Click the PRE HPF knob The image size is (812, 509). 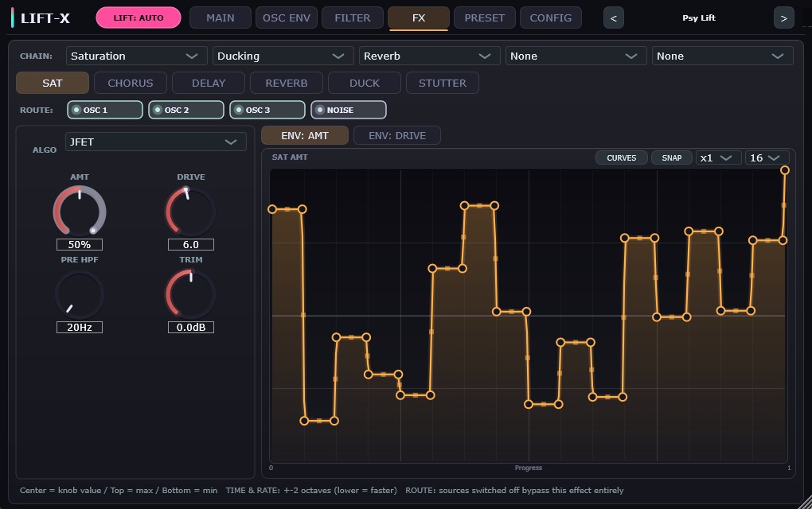[x=80, y=295]
